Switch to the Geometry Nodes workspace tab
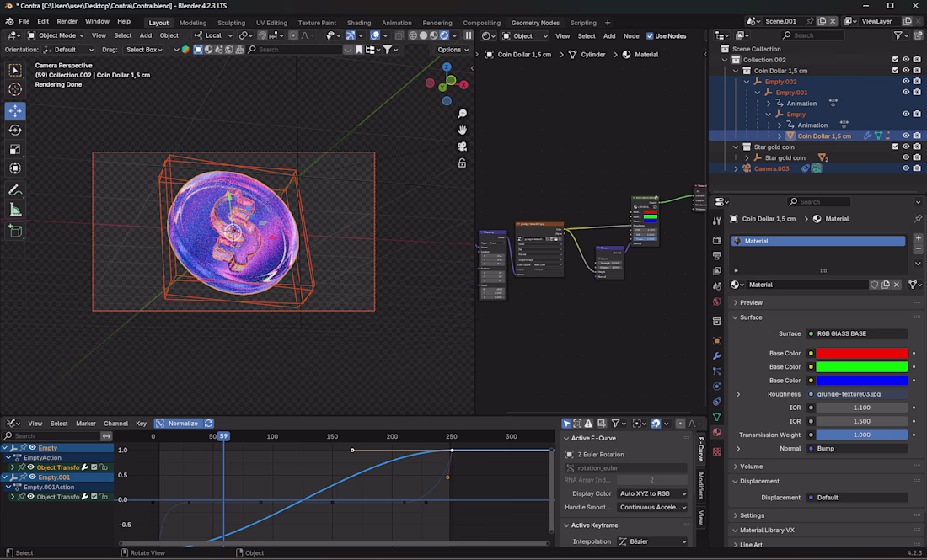Viewport: 927px width, 560px height. 535,23
